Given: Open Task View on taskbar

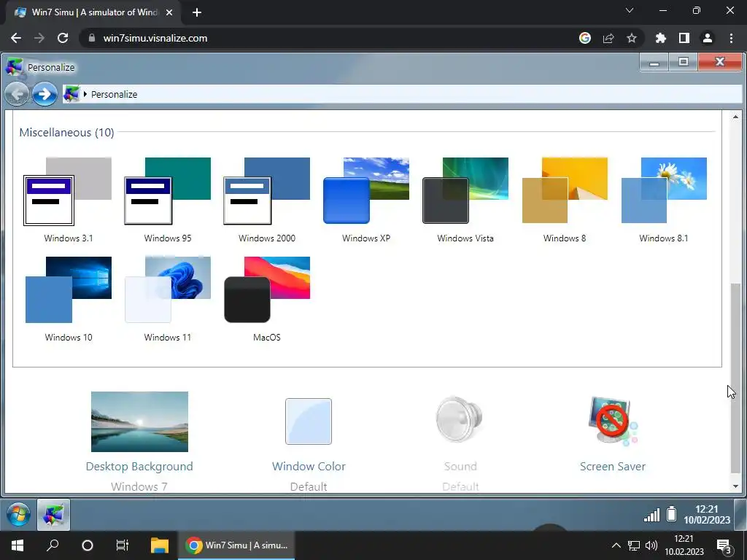Looking at the screenshot, I should pos(123,545).
